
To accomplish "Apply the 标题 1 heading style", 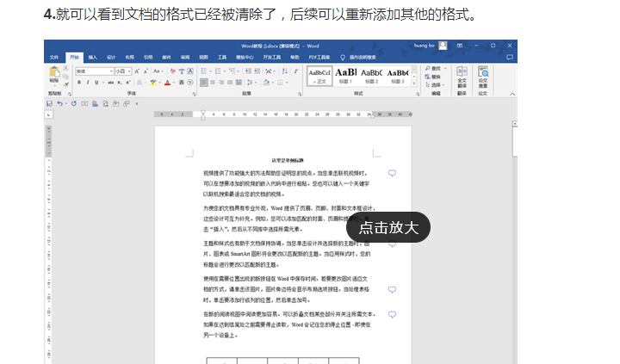I will coord(345,76).
